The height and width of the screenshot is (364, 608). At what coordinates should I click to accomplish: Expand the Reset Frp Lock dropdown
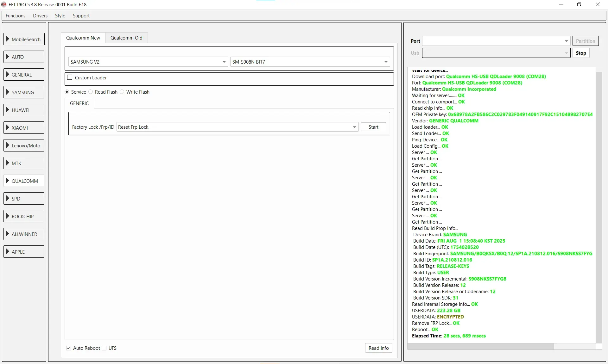(x=354, y=127)
